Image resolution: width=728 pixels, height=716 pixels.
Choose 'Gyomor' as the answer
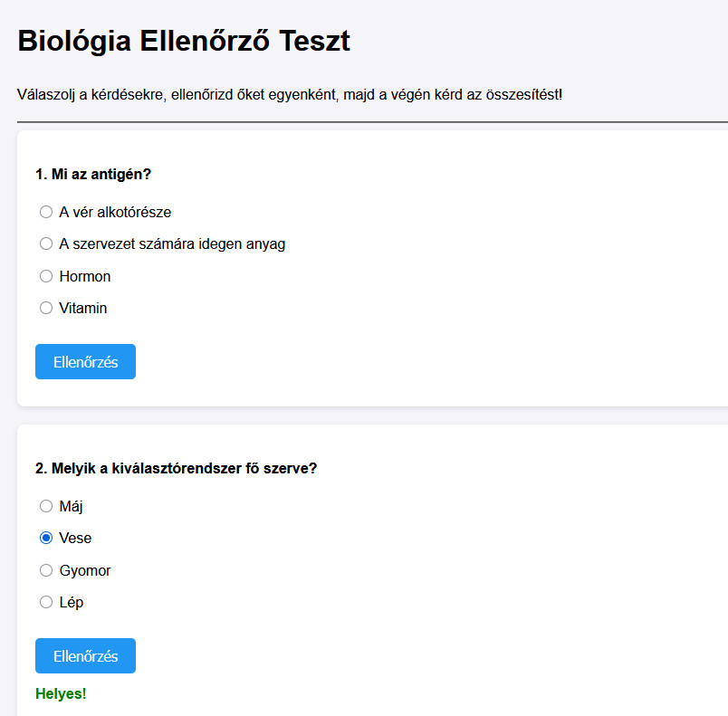46,570
